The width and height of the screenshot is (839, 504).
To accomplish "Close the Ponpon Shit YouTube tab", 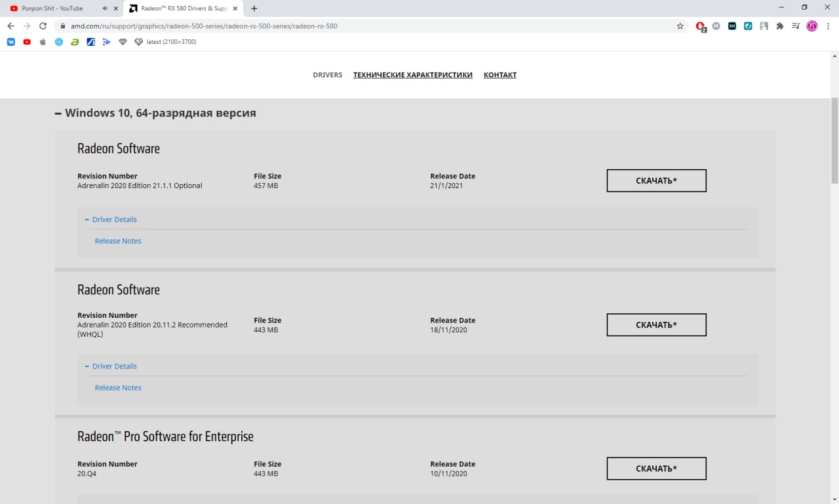I will tap(115, 9).
